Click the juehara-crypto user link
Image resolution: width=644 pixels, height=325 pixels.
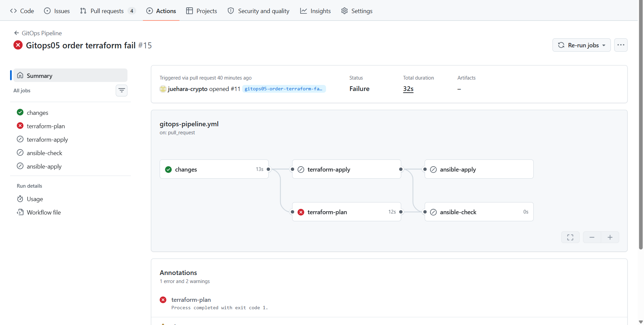coord(187,89)
